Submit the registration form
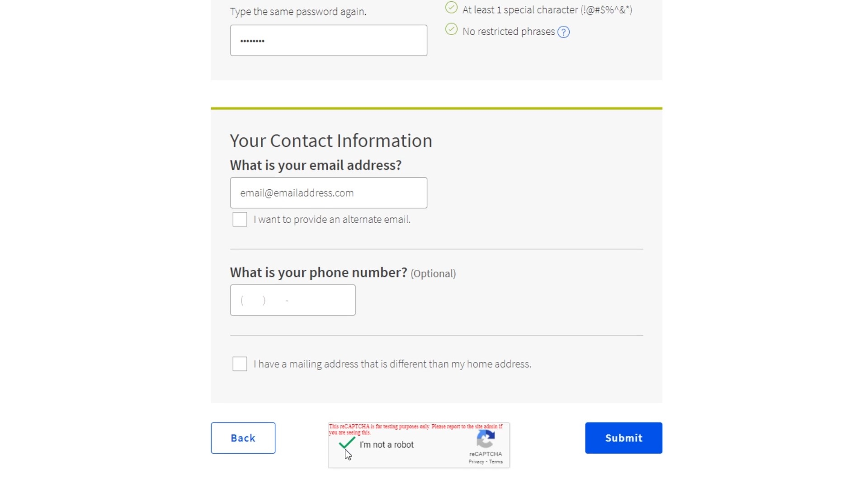Screen dimensions: 868x488 [x=623, y=438]
